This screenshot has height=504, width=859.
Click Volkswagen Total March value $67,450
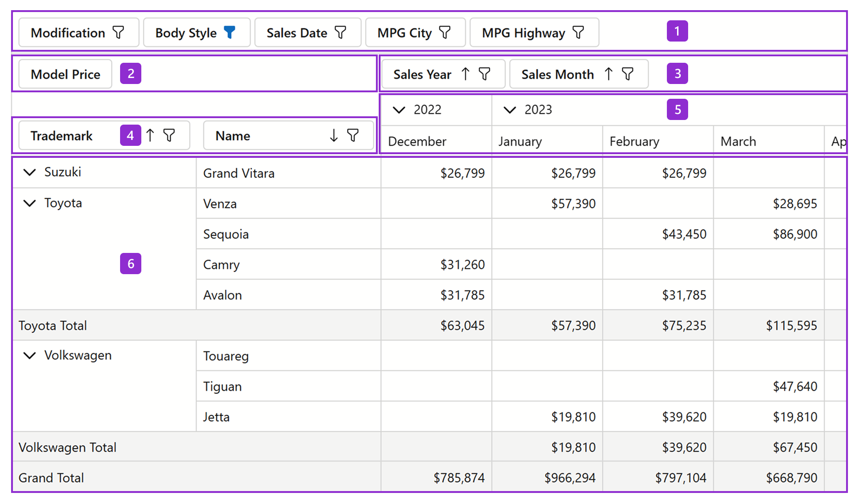pos(795,447)
